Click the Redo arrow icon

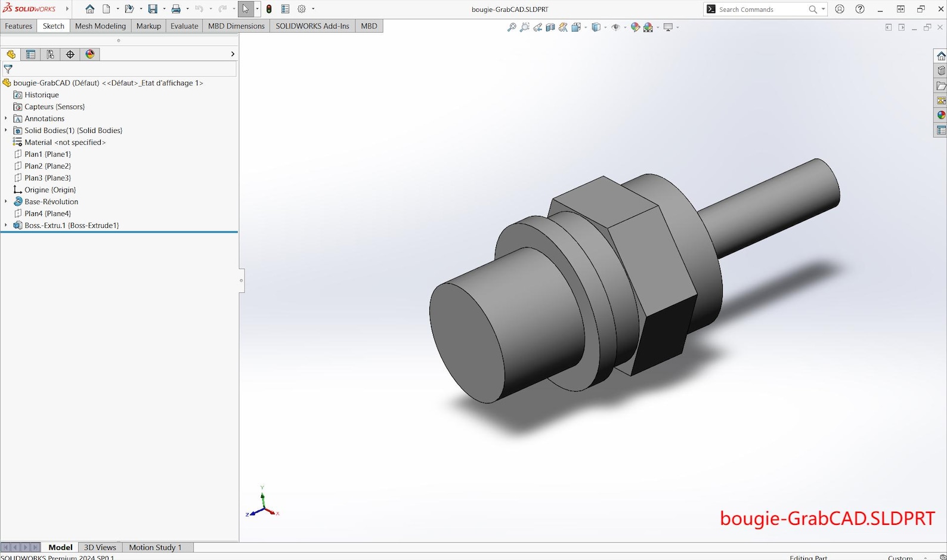(x=222, y=9)
